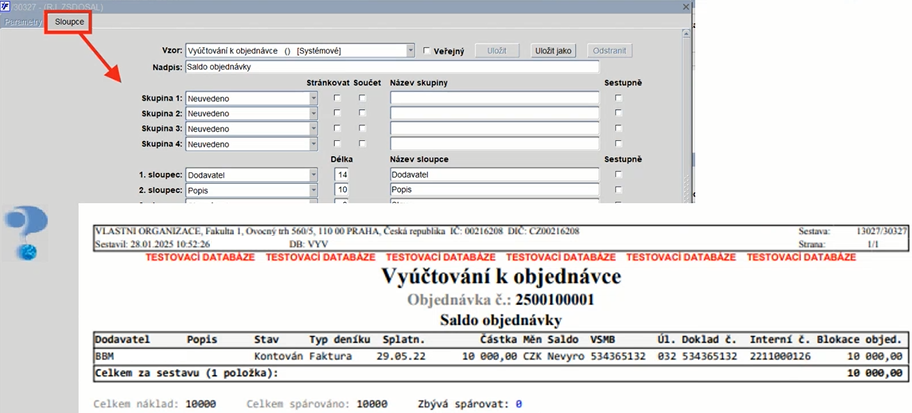Image resolution: width=912 pixels, height=413 pixels.
Task: Close the report settings dialog window
Action: (x=686, y=6)
